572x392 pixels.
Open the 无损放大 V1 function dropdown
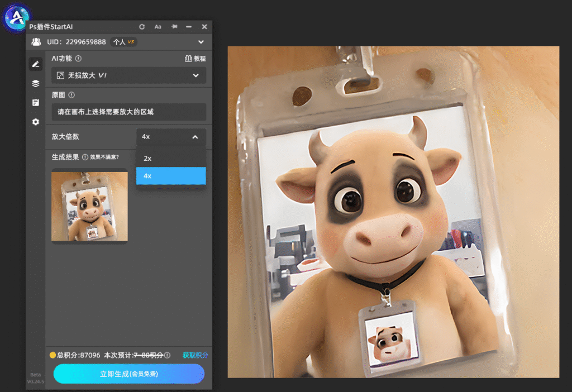tap(129, 75)
